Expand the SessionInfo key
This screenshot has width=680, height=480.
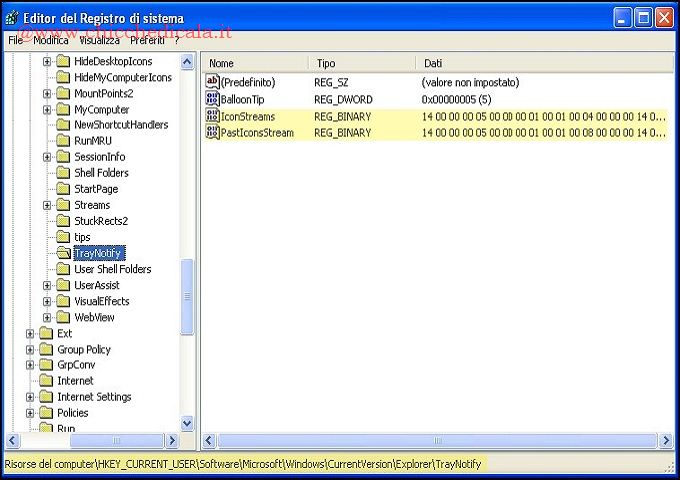click(x=47, y=157)
